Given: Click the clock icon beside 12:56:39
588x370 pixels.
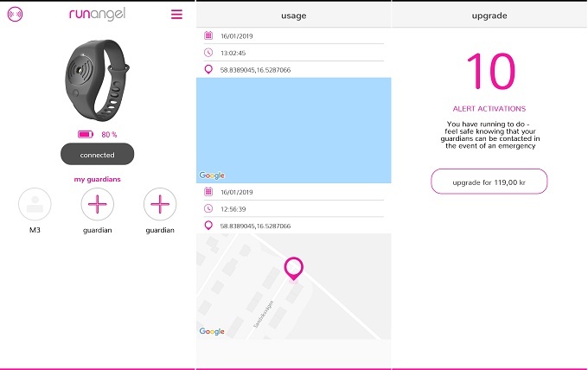Looking at the screenshot, I should click(x=208, y=208).
